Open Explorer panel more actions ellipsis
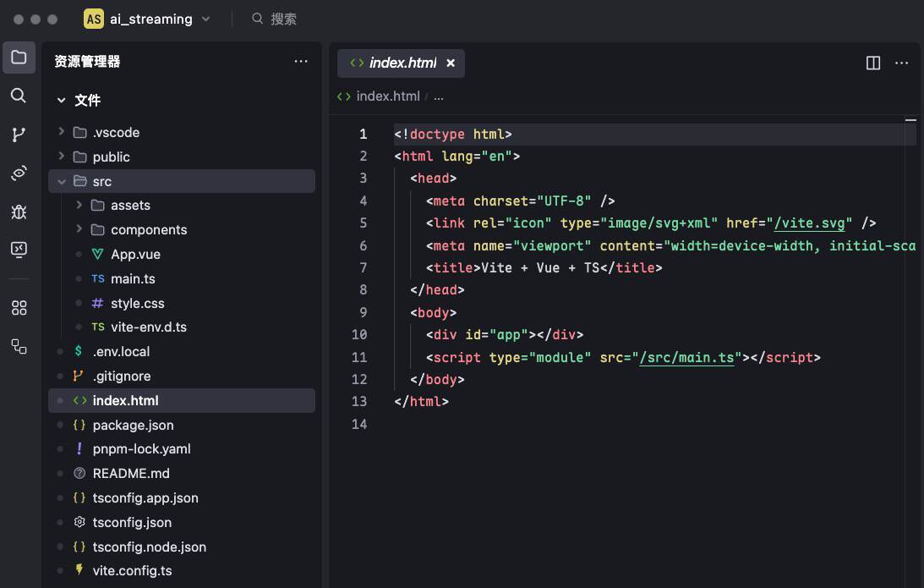This screenshot has height=588, width=924. click(x=301, y=61)
